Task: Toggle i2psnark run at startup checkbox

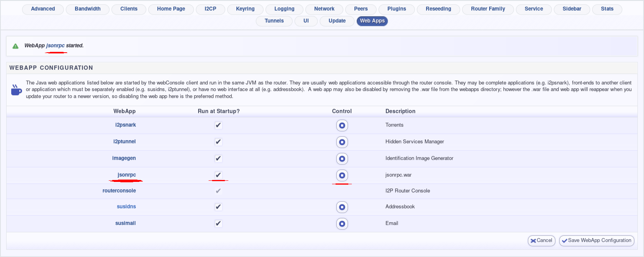Action: point(218,125)
